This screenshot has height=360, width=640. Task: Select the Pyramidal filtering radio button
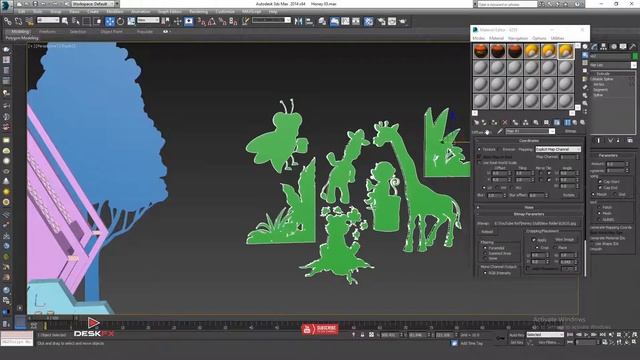[x=485, y=248]
